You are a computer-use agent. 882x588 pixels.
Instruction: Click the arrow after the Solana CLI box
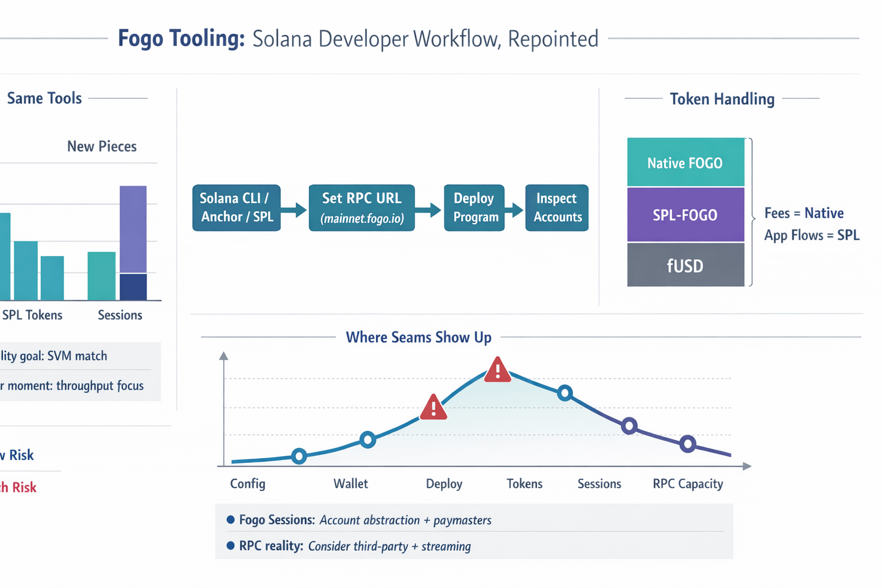[295, 210]
